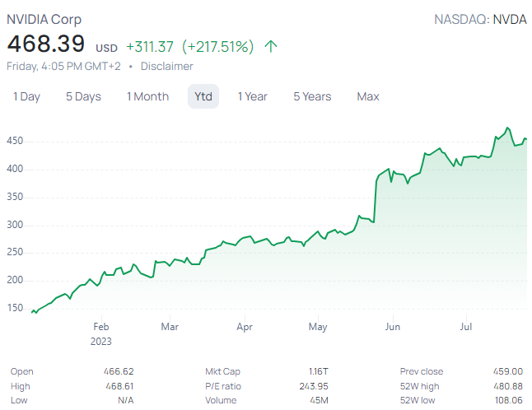
Task: Click the NVIDIA Corp company name
Action: pyautogui.click(x=44, y=19)
